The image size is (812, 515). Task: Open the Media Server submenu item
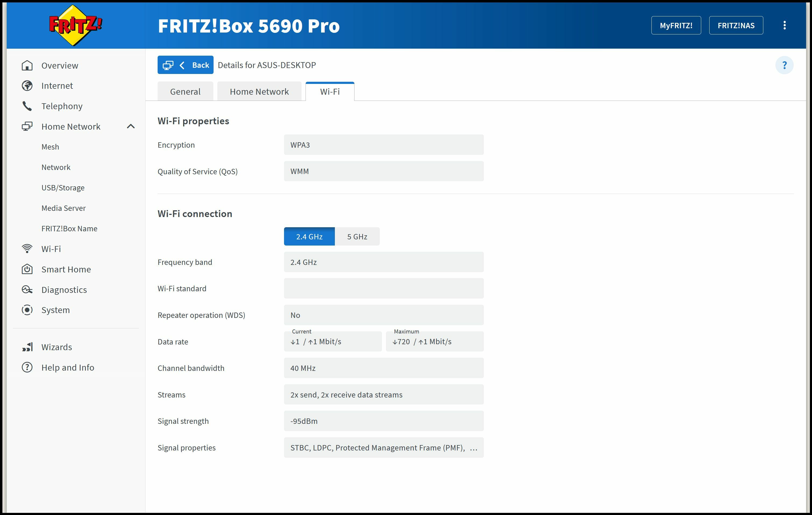pyautogui.click(x=63, y=208)
